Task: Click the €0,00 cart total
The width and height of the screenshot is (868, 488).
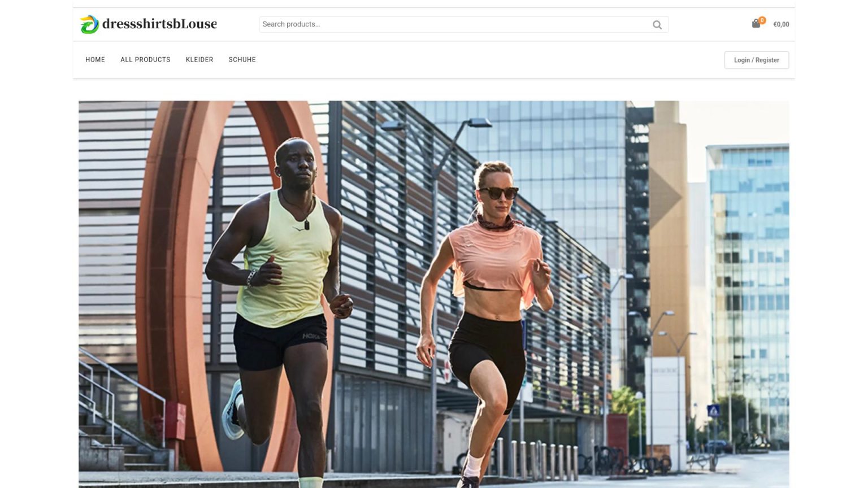Action: (781, 24)
